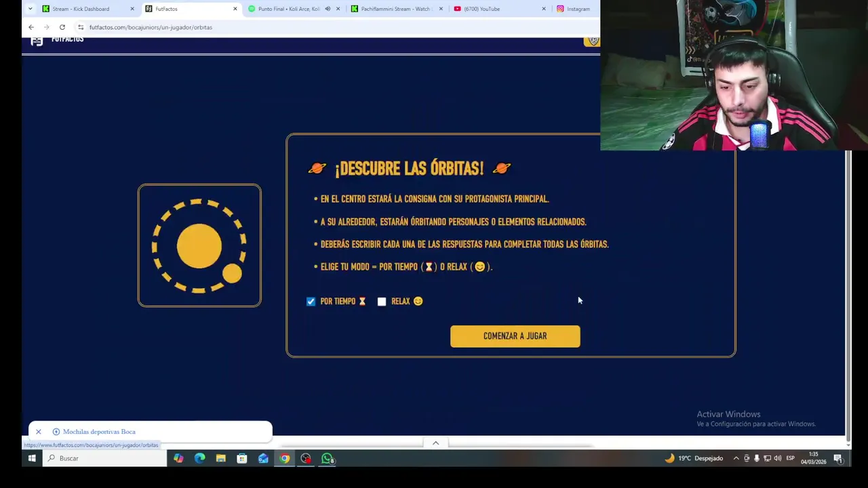
Task: Open the Windows Start menu
Action: [x=32, y=458]
